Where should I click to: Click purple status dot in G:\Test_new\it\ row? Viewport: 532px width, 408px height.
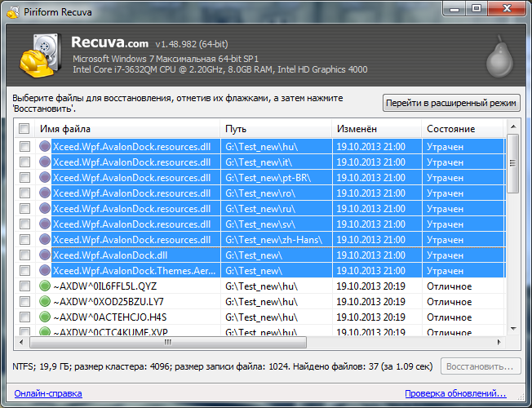point(44,162)
